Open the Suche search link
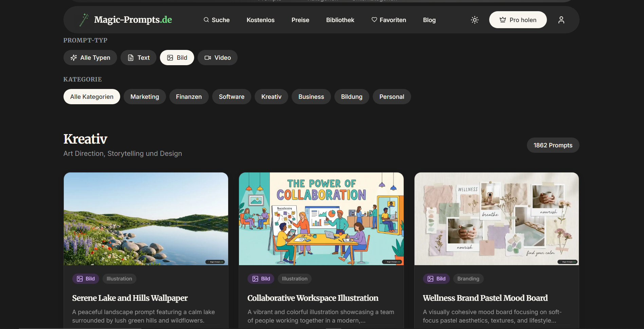Image resolution: width=644 pixels, height=329 pixels. (x=217, y=20)
